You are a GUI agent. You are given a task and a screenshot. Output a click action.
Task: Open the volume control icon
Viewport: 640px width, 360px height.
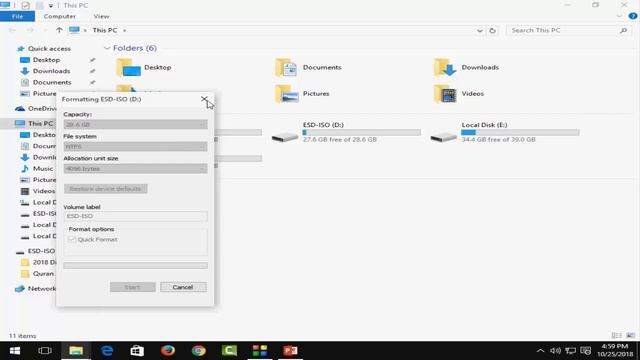pos(555,351)
